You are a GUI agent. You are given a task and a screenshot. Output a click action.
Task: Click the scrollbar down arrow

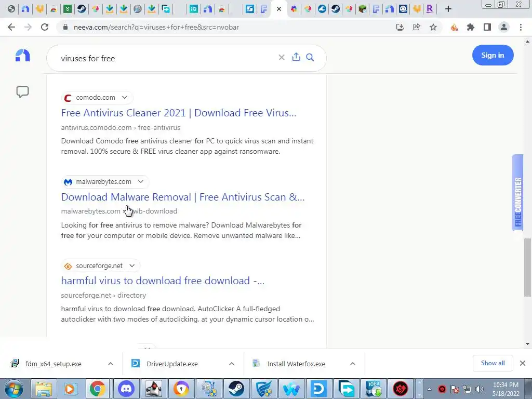coord(527,344)
